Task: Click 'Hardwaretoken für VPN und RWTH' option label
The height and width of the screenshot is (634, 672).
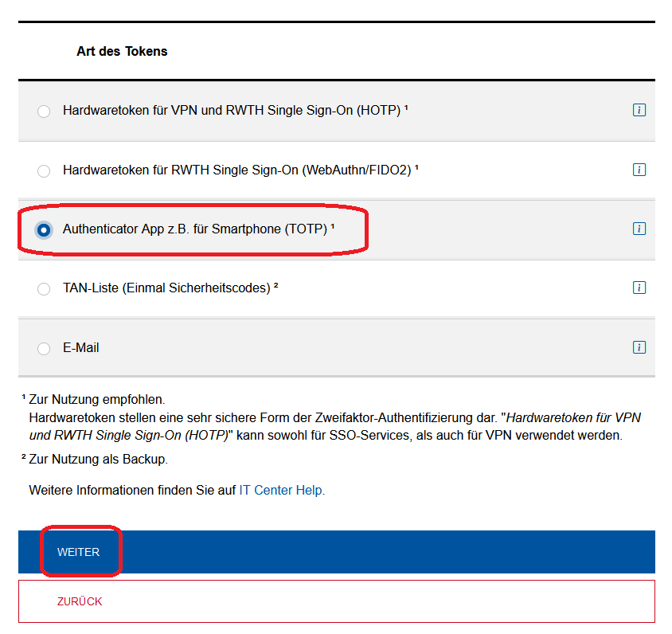Action: point(231,111)
